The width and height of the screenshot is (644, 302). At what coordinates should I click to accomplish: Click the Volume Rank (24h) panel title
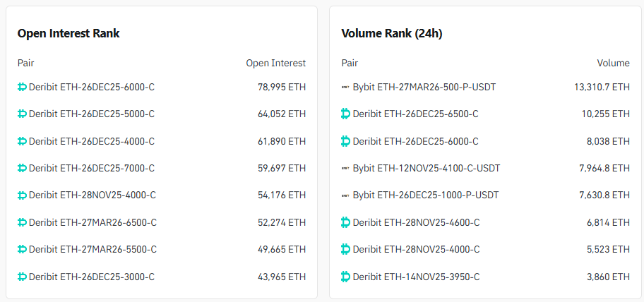coord(392,33)
